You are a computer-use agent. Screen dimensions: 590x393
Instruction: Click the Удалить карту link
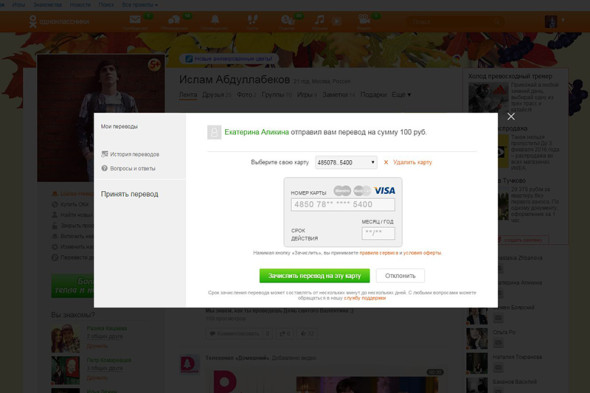pos(412,162)
